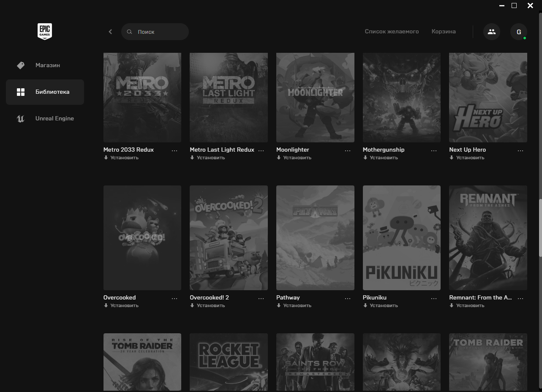Open three-dot menu for Pikuniku

pos(434,298)
